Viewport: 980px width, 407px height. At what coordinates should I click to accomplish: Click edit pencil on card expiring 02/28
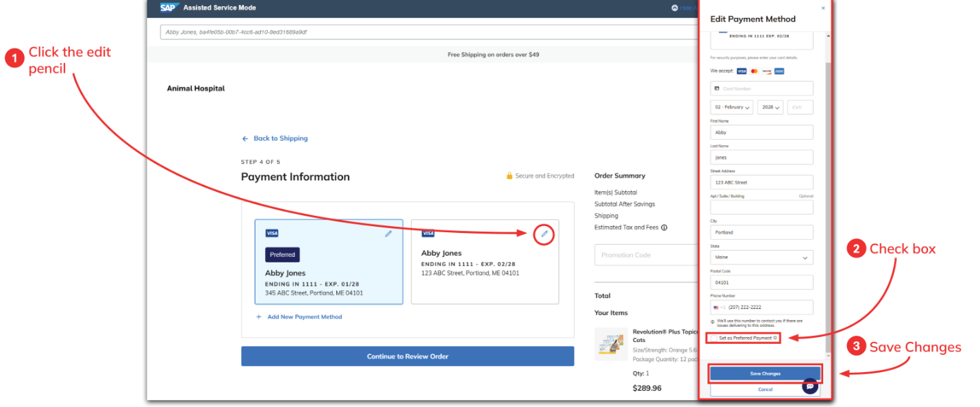click(x=544, y=234)
